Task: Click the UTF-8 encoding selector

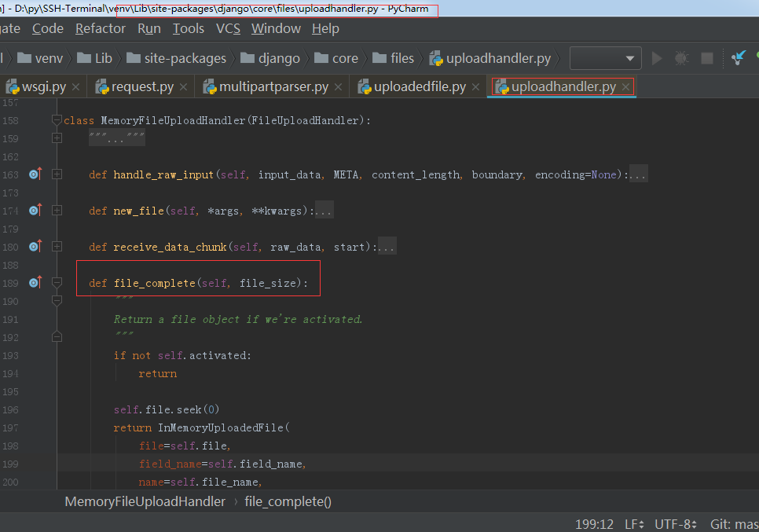Action: 676,524
